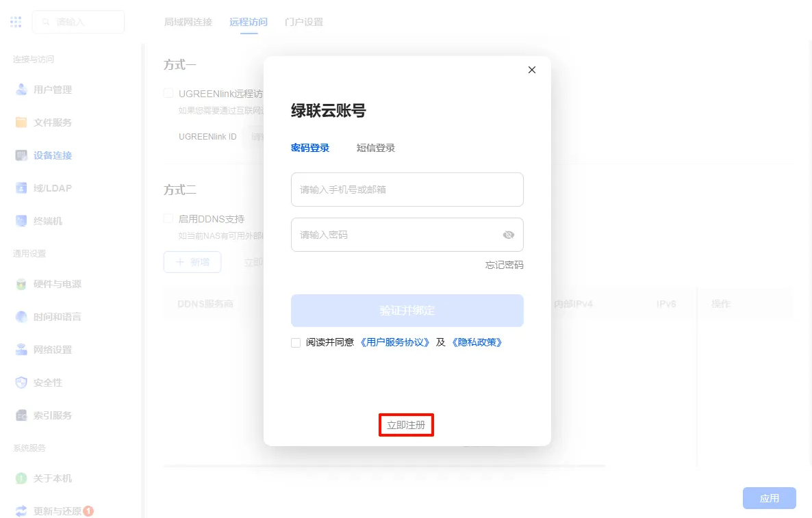812x518 pixels.
Task: Click the IPv6 column header
Action: click(666, 304)
